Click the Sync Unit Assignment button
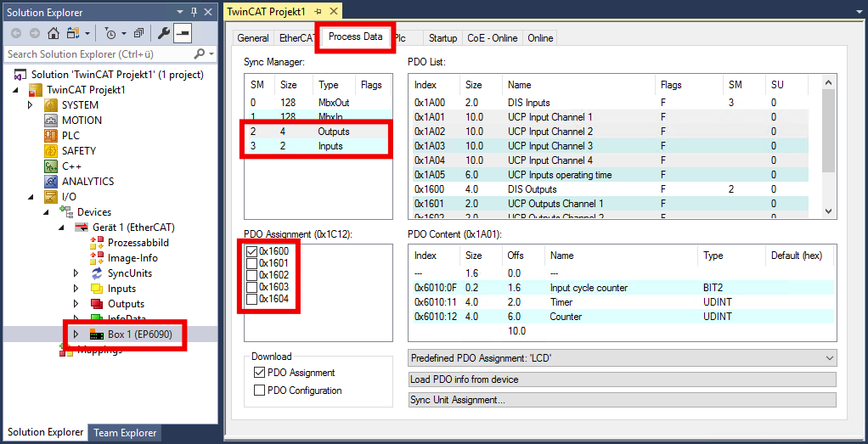 (x=622, y=400)
